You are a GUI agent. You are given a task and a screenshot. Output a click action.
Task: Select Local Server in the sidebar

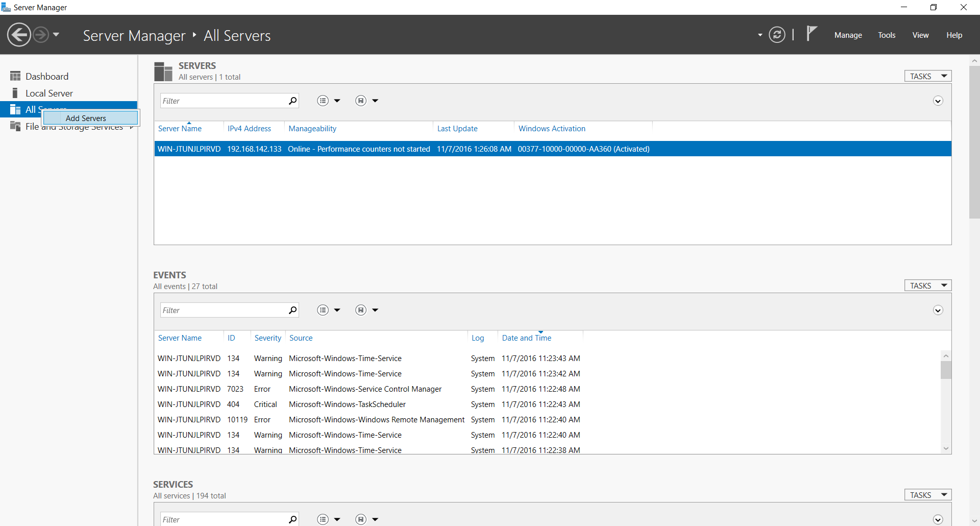pos(49,93)
